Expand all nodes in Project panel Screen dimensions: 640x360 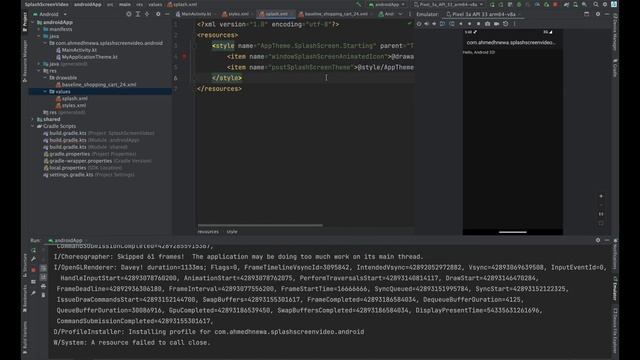coord(138,14)
